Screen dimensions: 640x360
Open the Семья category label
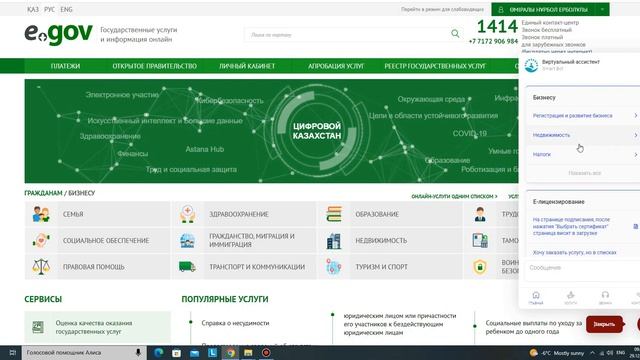pos(73,214)
